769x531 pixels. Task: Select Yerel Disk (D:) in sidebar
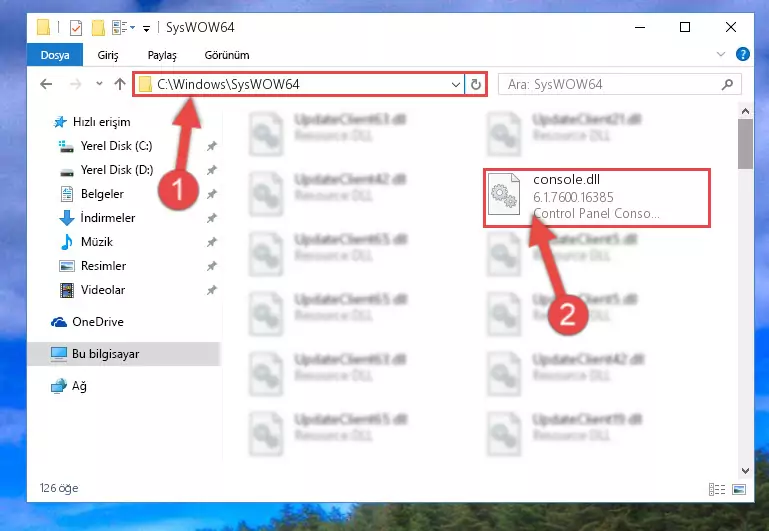click(106, 170)
